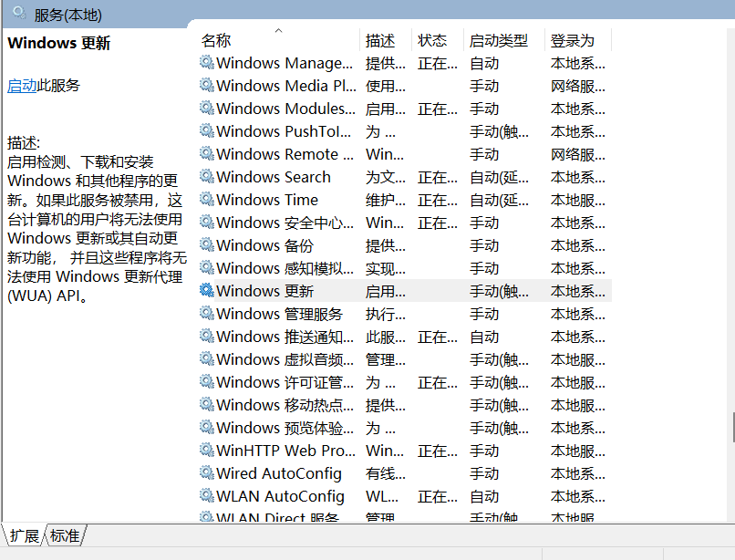The height and width of the screenshot is (560, 735).
Task: Select Windows 感知模拟 service name
Action: (x=285, y=268)
